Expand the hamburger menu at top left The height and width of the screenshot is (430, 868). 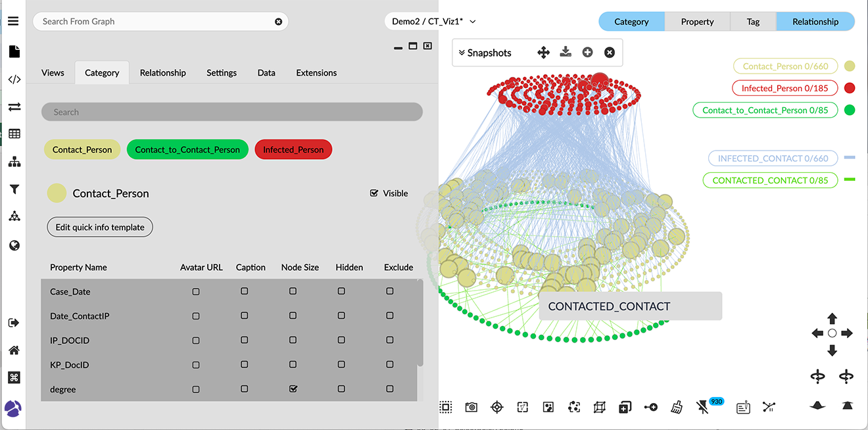click(x=13, y=21)
